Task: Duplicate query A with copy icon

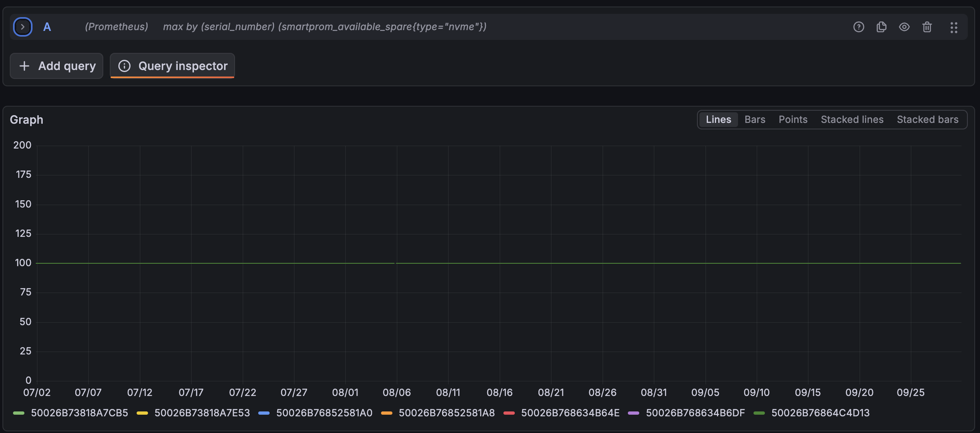Action: click(881, 27)
